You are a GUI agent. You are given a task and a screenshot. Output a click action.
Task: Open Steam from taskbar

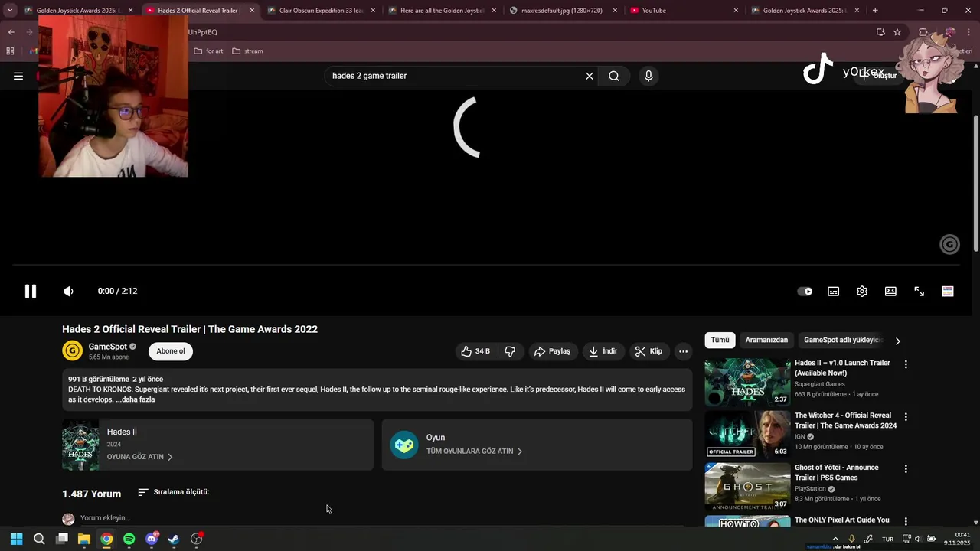174,539
